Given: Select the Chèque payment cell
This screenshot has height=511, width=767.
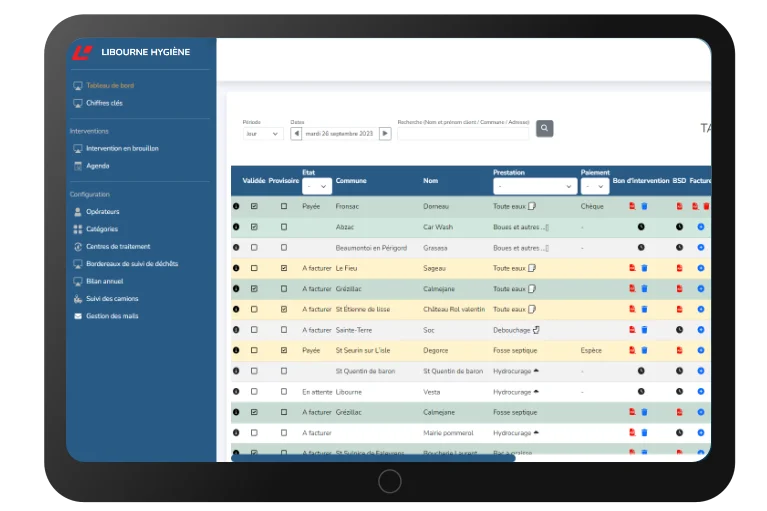Looking at the screenshot, I should click(592, 206).
